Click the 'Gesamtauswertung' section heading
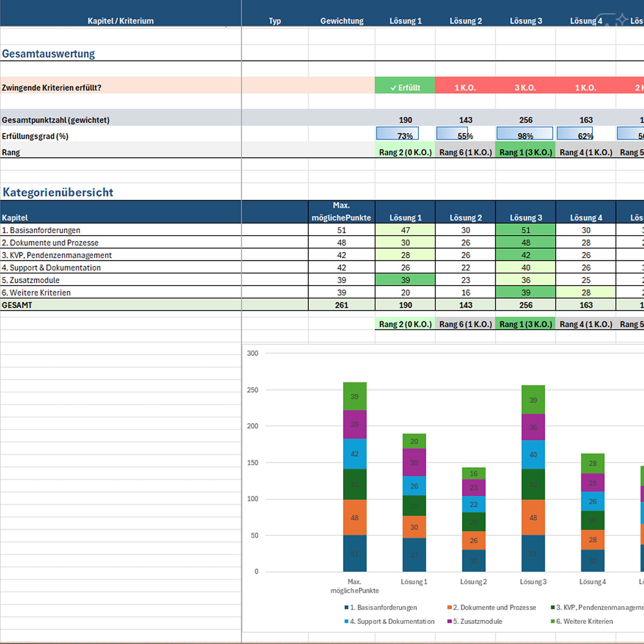 (x=48, y=53)
